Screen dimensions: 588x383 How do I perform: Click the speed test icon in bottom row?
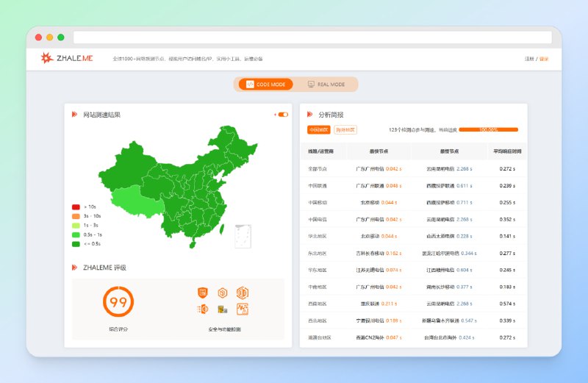point(201,308)
